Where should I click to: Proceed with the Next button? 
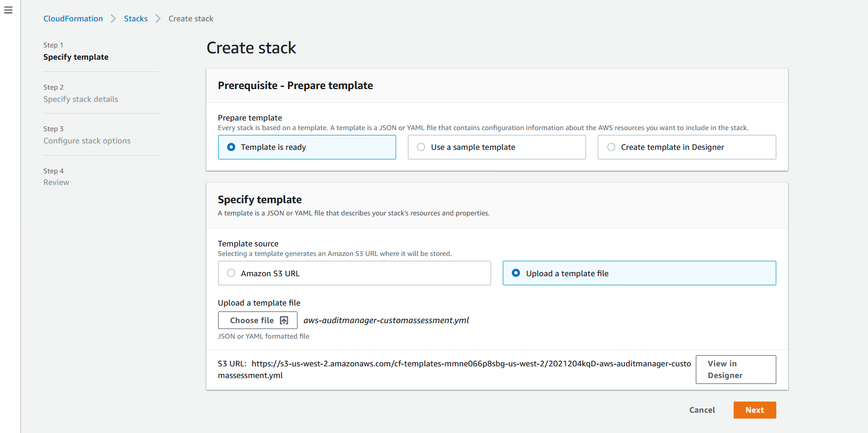point(754,410)
